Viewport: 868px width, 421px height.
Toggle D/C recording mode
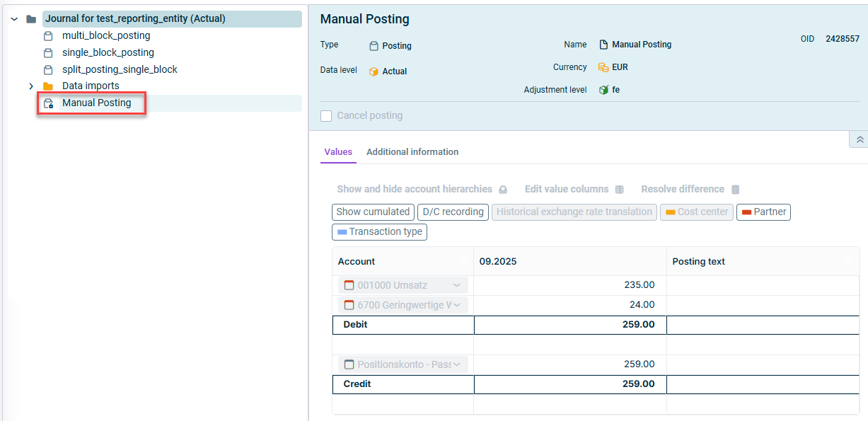(x=453, y=212)
